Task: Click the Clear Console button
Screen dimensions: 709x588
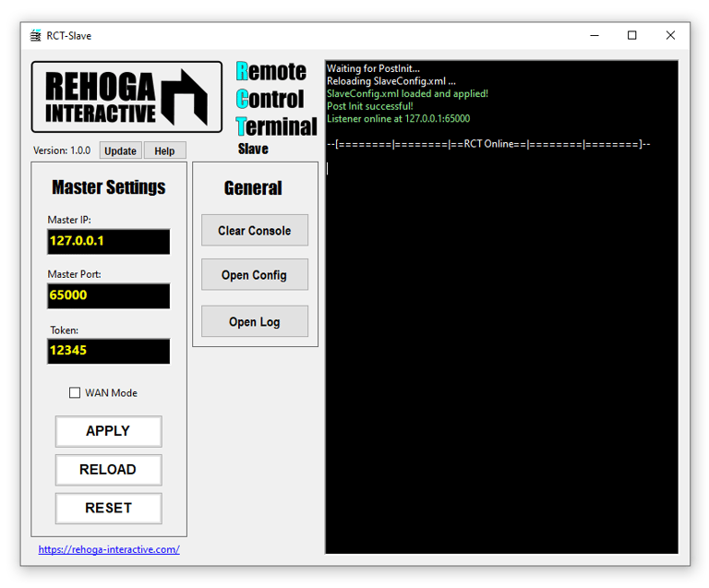Action: pos(255,230)
